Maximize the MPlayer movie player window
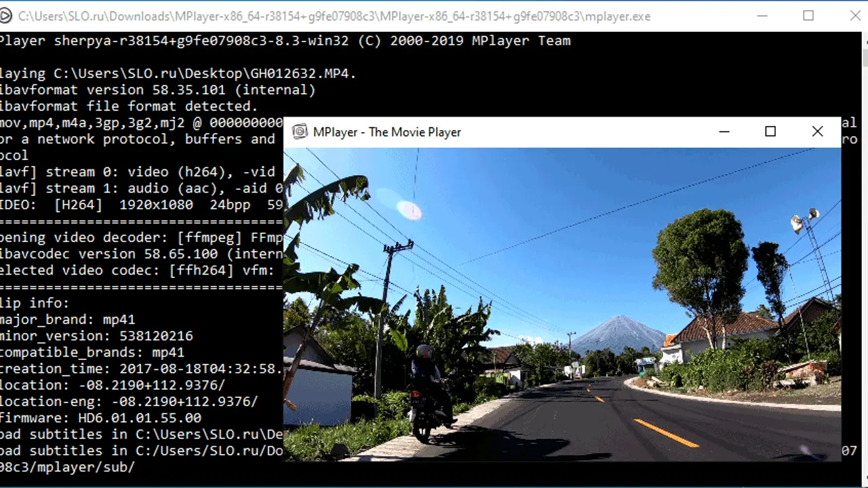 770,132
